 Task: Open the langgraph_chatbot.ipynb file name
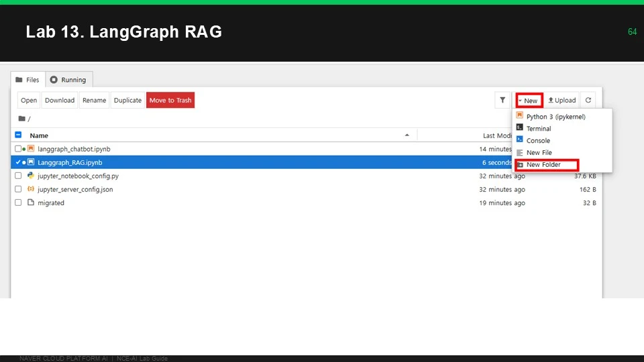coord(74,149)
